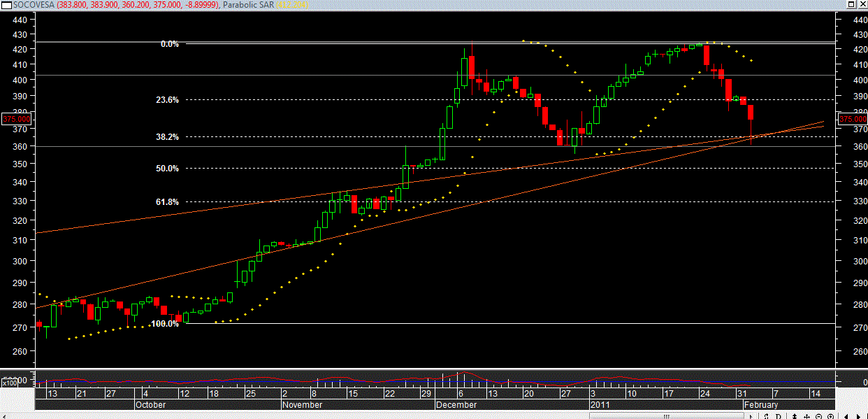Select November on the time axis
The height and width of the screenshot is (419, 868).
tap(303, 405)
